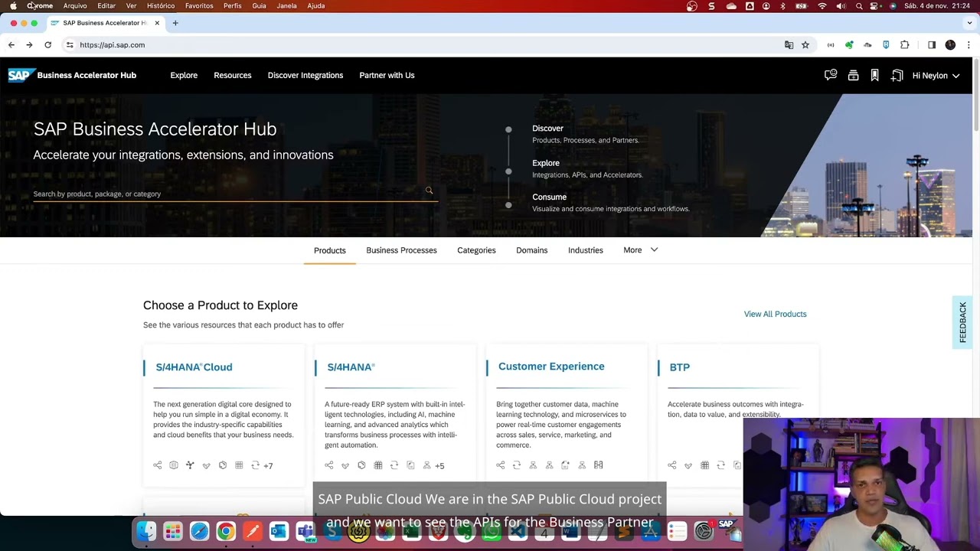Click the search magnifier icon in hero
This screenshot has height=551, width=980.
point(429,191)
